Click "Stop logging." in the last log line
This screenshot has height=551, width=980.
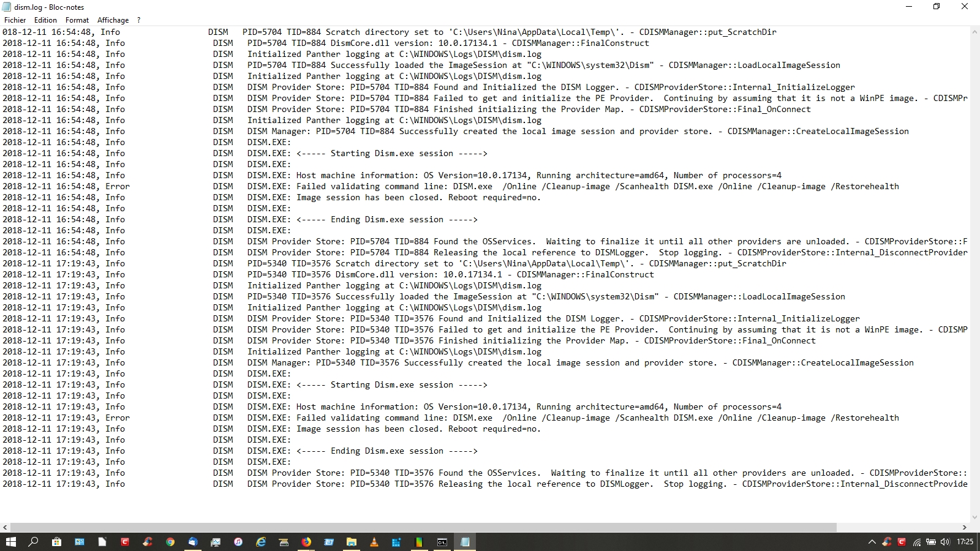(x=696, y=484)
